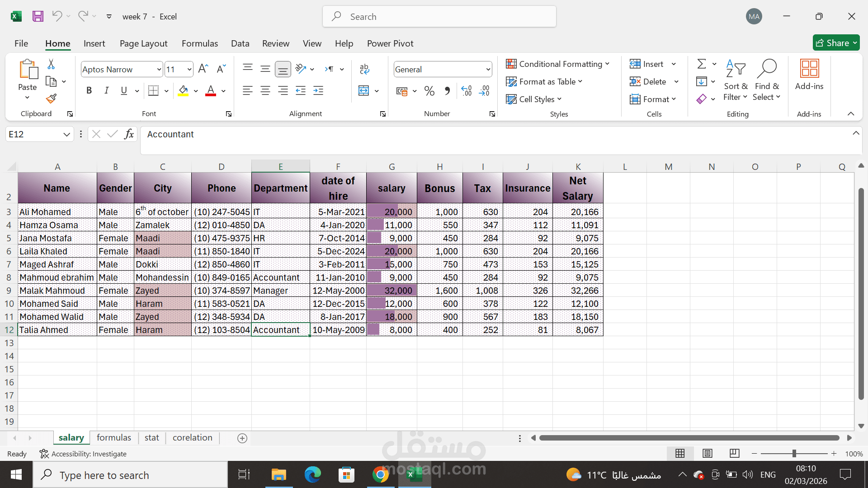Select the Format Painter tool

(51, 99)
